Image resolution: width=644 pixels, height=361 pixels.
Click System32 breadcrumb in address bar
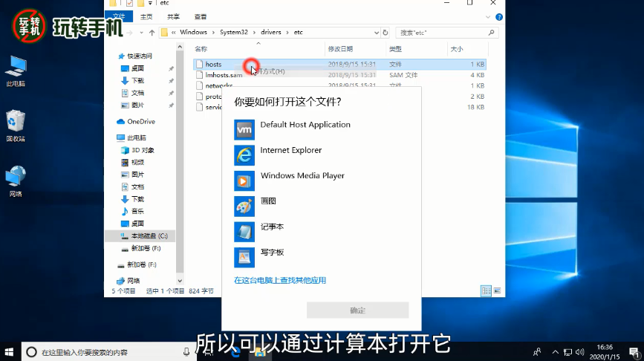[x=234, y=32]
